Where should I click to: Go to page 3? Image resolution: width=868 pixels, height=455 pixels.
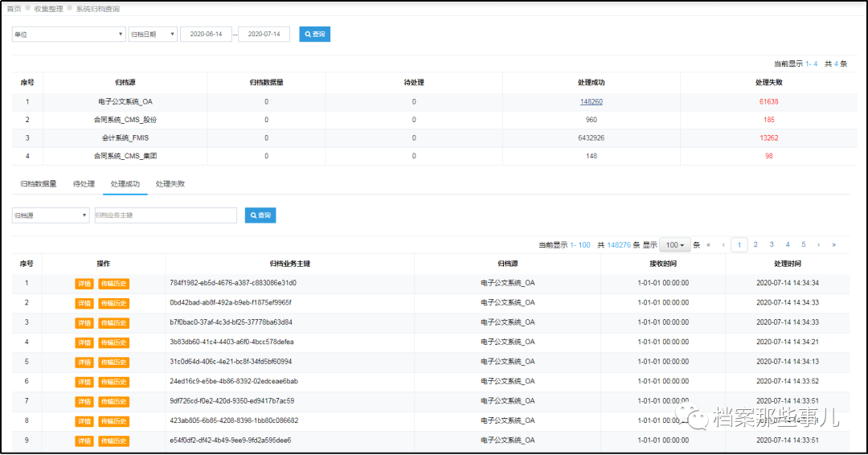771,244
